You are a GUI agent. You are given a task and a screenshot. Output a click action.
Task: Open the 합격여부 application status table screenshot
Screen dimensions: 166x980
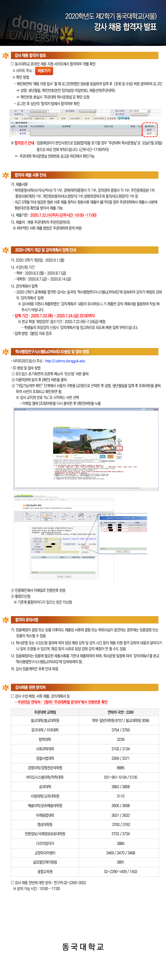(86, 123)
